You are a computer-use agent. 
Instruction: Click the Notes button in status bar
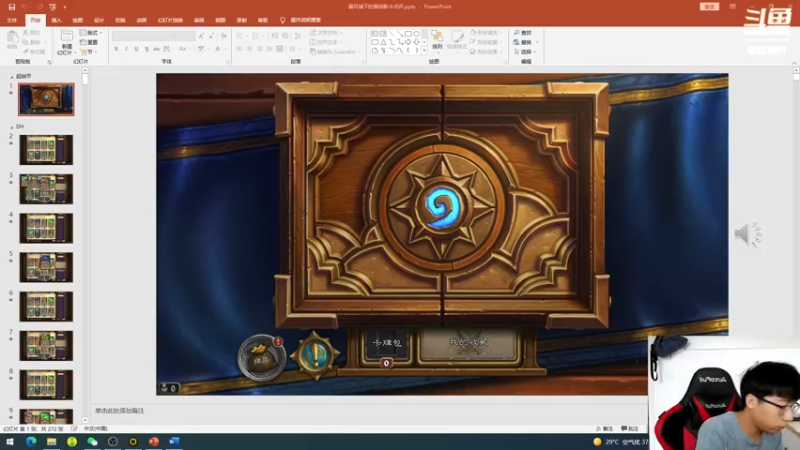pos(604,429)
